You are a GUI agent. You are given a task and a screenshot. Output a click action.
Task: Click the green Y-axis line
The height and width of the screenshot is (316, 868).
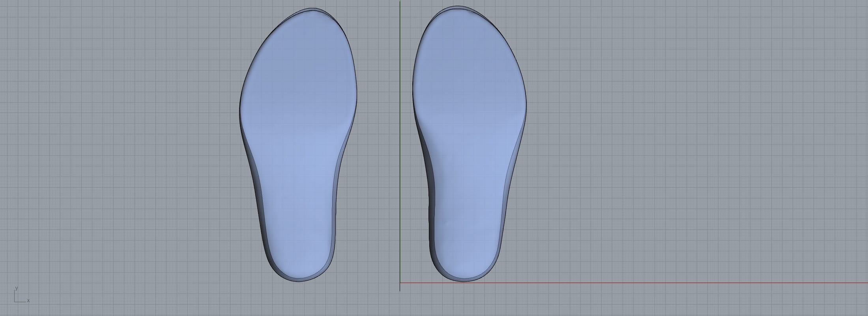(400, 118)
